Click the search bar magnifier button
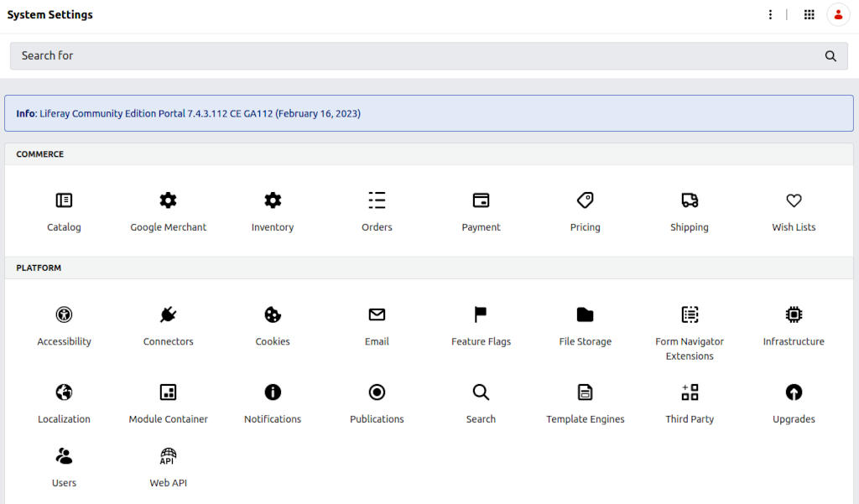859x504 pixels. pyautogui.click(x=830, y=56)
